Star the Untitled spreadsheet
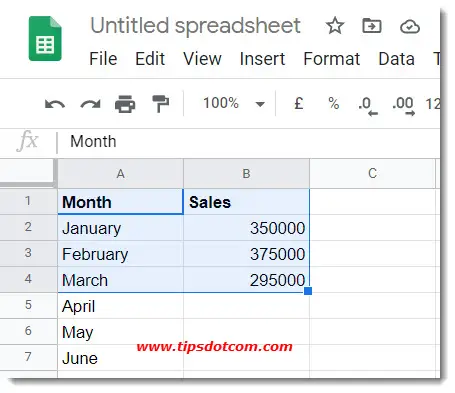 (x=335, y=26)
